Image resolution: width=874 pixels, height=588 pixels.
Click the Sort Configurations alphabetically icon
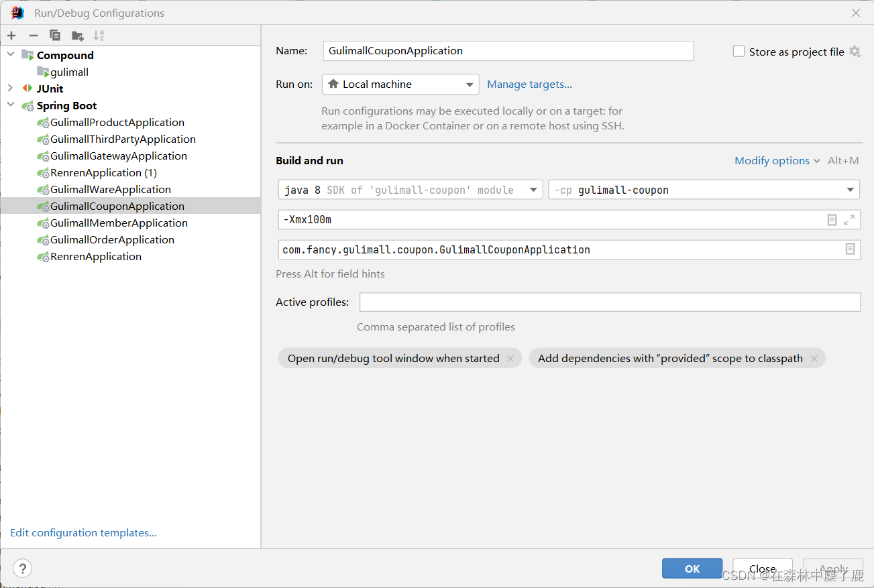pyautogui.click(x=99, y=36)
